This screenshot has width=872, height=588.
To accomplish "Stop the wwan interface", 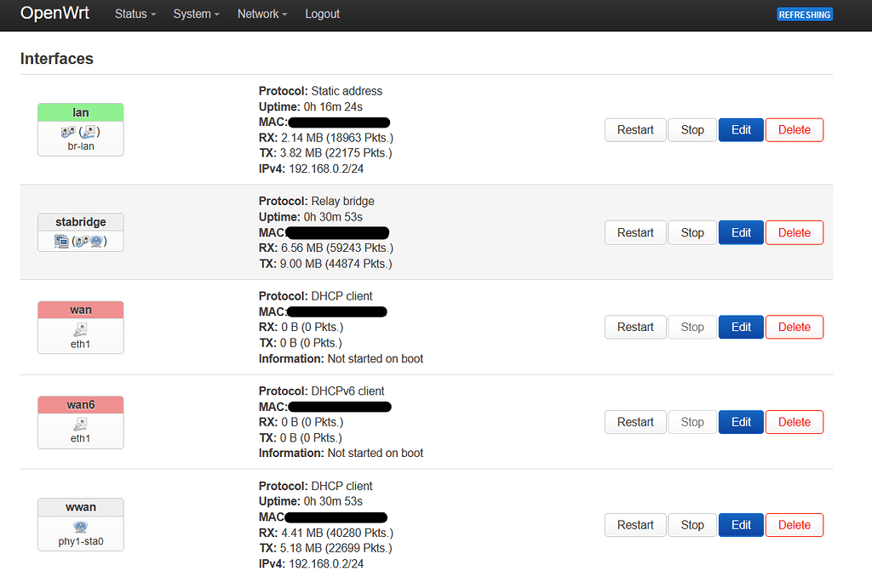I will [x=691, y=525].
